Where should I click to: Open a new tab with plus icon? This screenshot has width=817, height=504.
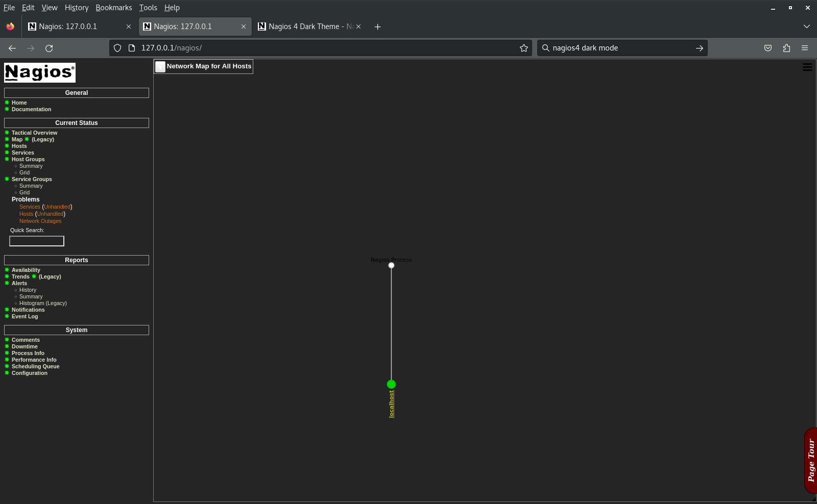click(378, 27)
